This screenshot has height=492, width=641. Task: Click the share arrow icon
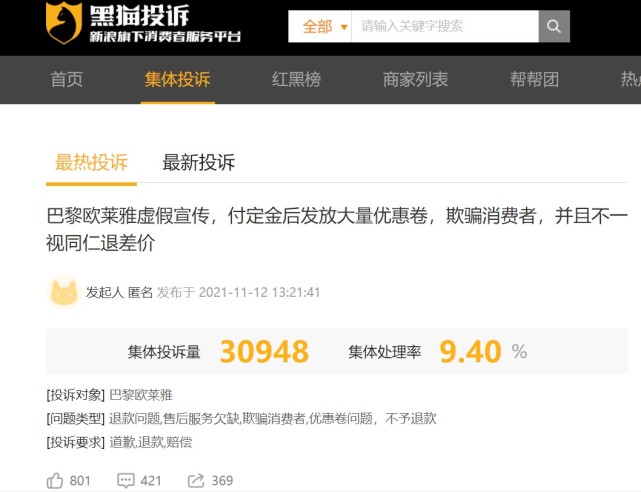[x=196, y=481]
